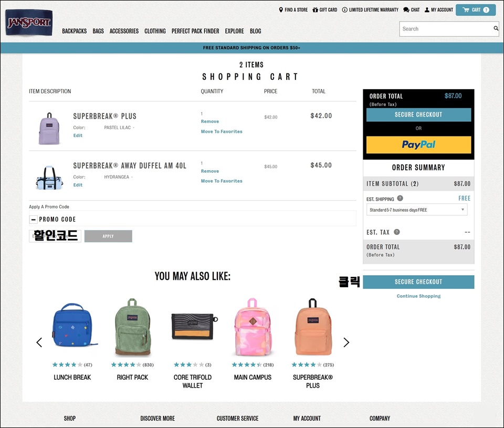
Task: Open Perfect Pack Finder
Action: pos(195,31)
